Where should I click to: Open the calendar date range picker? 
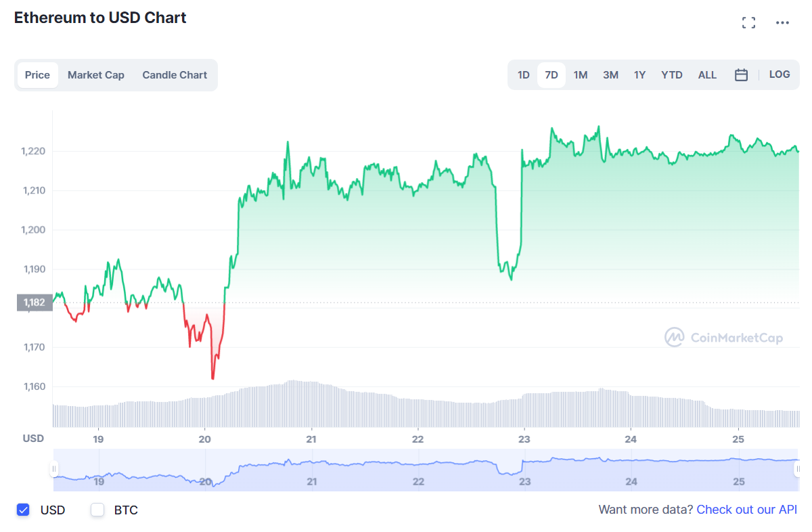pos(741,75)
